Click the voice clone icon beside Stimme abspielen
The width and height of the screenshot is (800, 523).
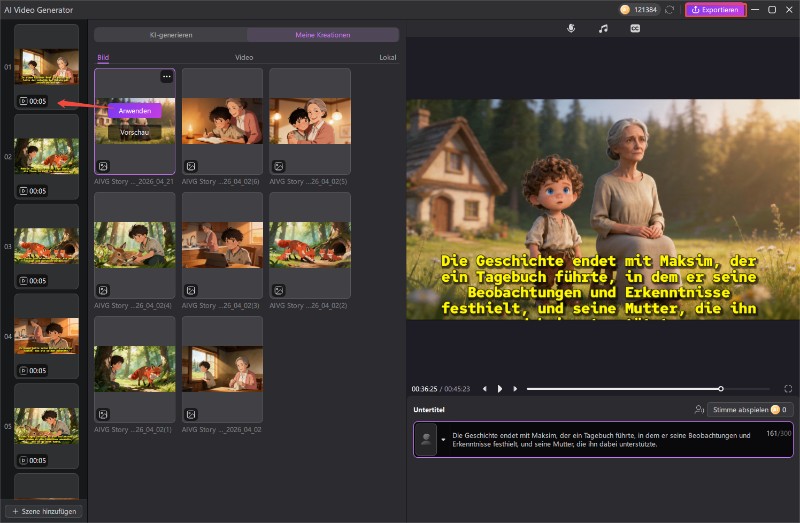(x=698, y=410)
